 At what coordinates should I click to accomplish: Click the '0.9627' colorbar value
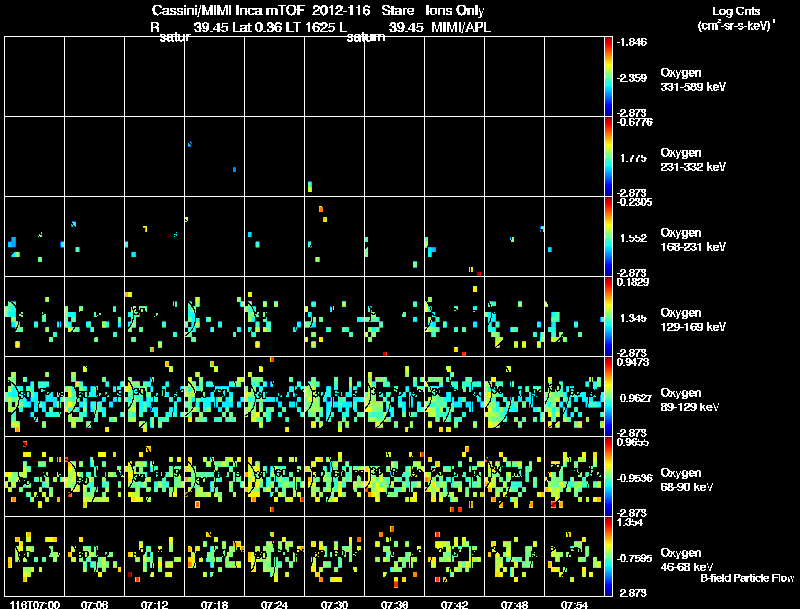(636, 398)
